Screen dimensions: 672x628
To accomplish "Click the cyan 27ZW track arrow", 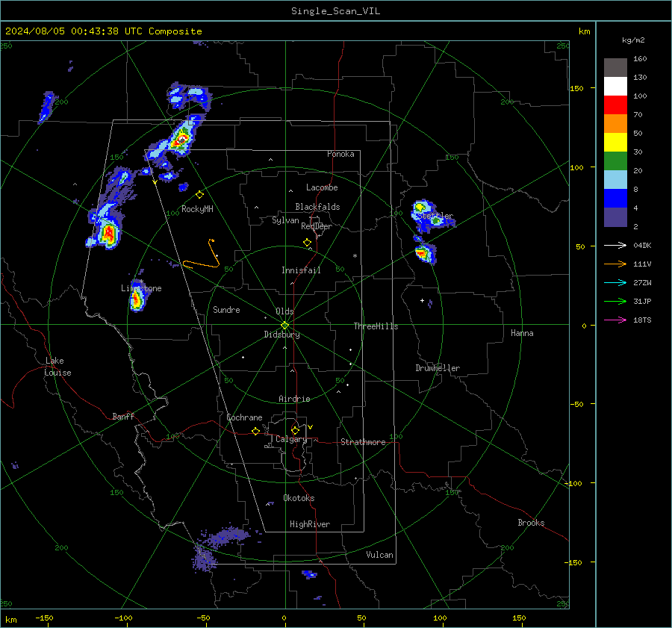I will point(615,282).
